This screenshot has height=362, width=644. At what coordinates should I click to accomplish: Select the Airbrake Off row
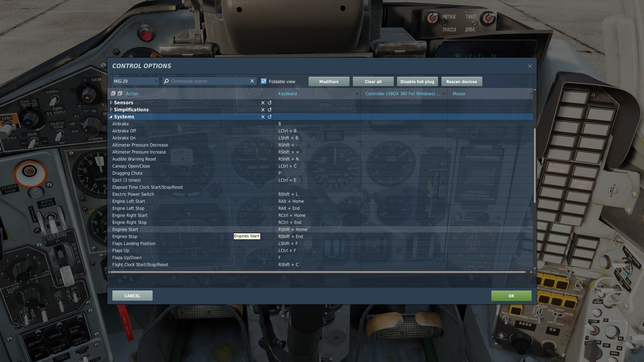click(320, 131)
